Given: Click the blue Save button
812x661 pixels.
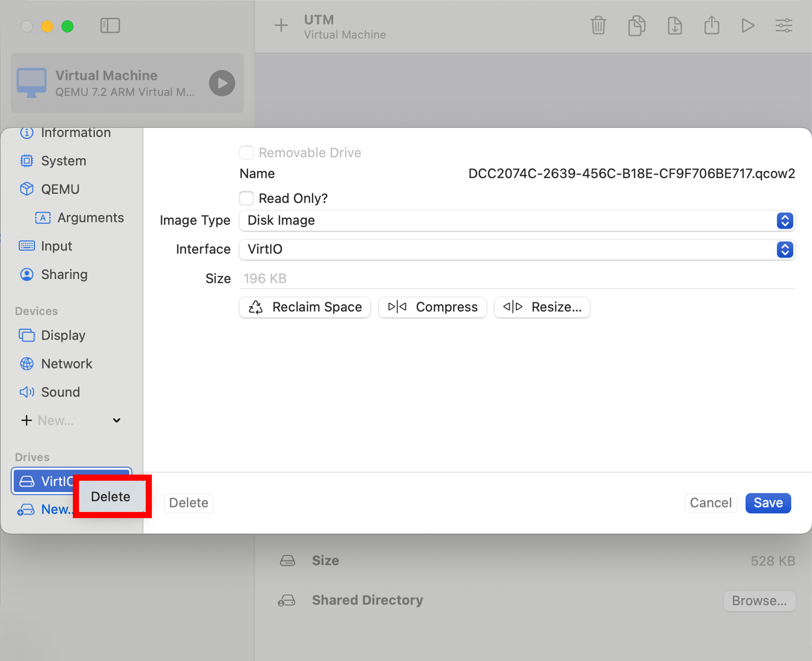Looking at the screenshot, I should 768,503.
